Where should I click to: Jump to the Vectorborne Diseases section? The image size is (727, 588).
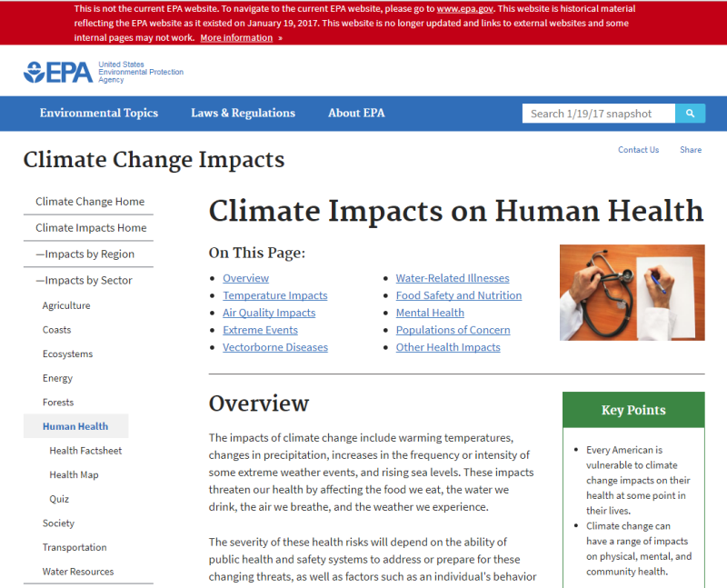click(x=274, y=346)
